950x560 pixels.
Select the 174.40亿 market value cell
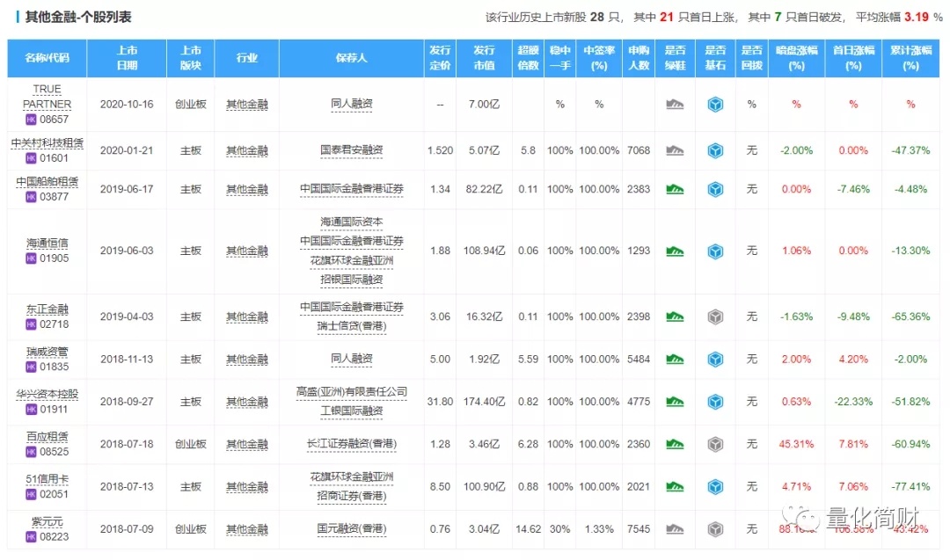click(484, 402)
